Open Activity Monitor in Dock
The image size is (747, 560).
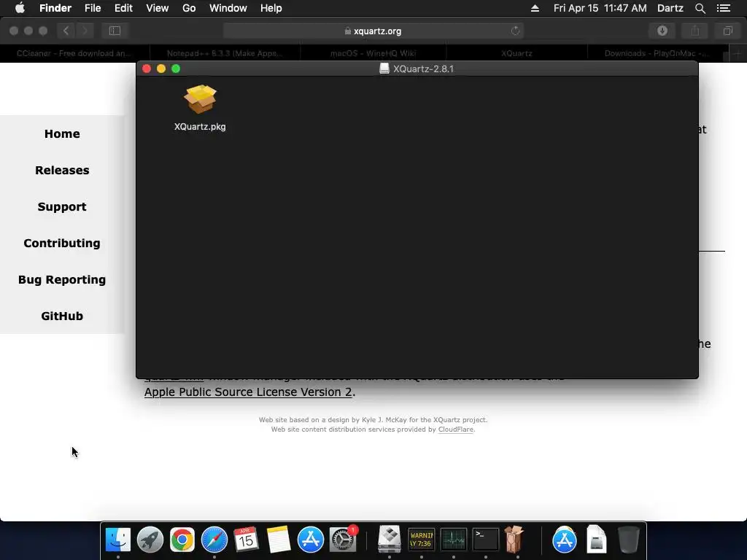(x=454, y=540)
